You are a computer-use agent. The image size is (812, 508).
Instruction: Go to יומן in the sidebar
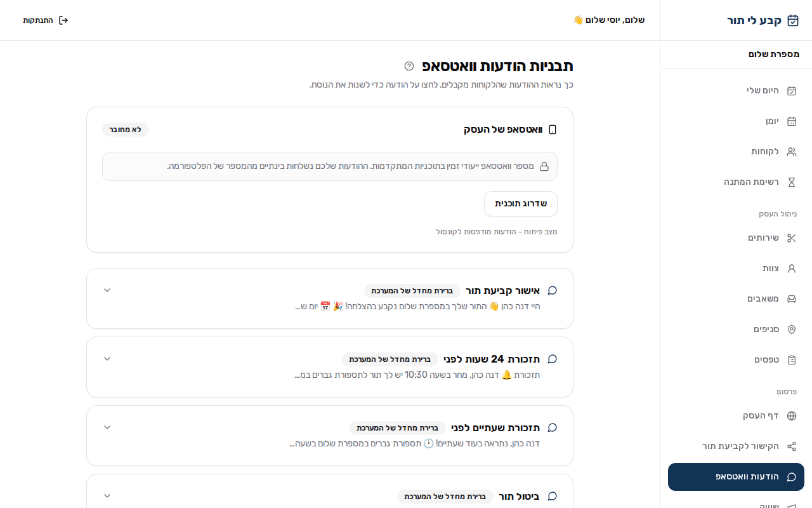point(736,121)
